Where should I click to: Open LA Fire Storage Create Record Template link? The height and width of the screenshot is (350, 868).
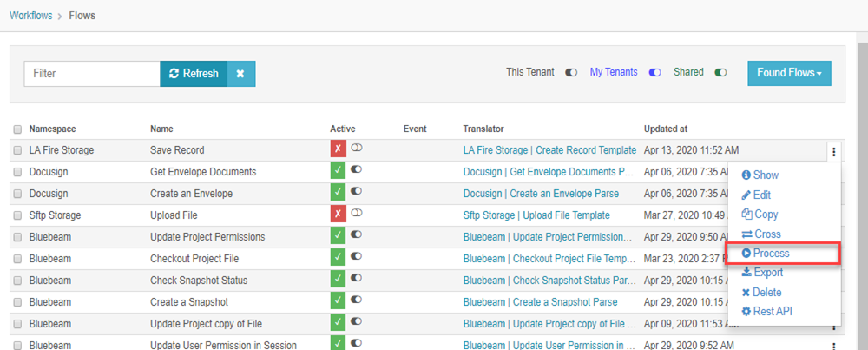pos(549,150)
